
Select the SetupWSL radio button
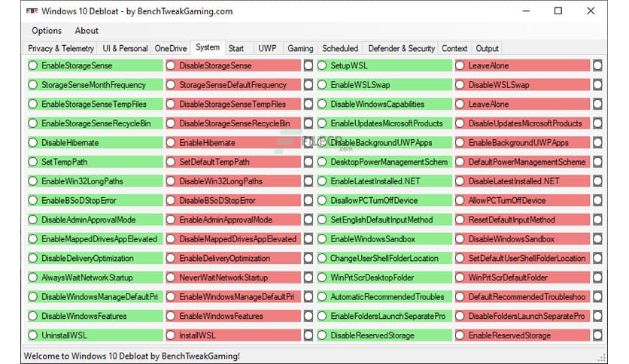pos(322,65)
